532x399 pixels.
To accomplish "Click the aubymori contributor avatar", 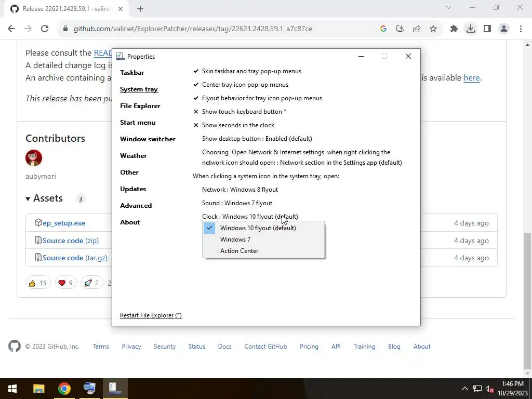I will tap(34, 158).
